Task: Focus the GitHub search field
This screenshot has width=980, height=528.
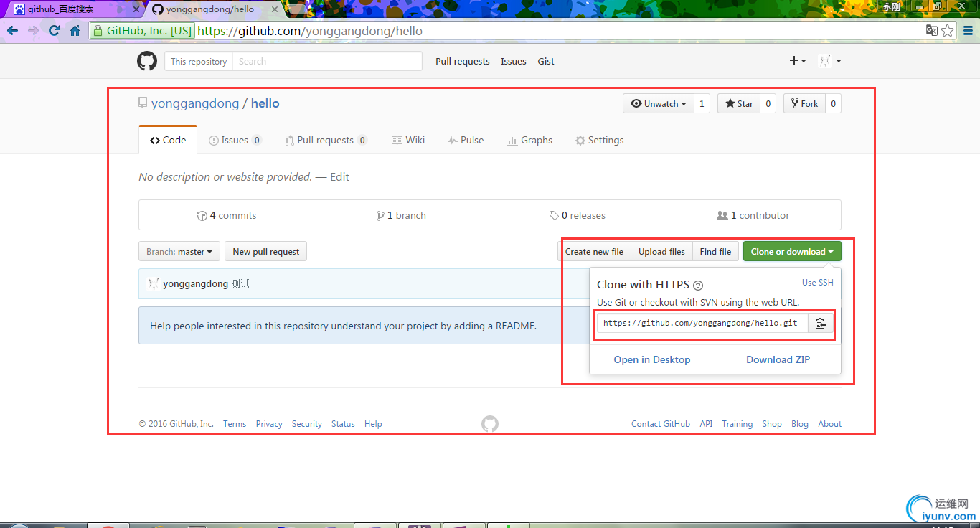Action: (x=327, y=62)
